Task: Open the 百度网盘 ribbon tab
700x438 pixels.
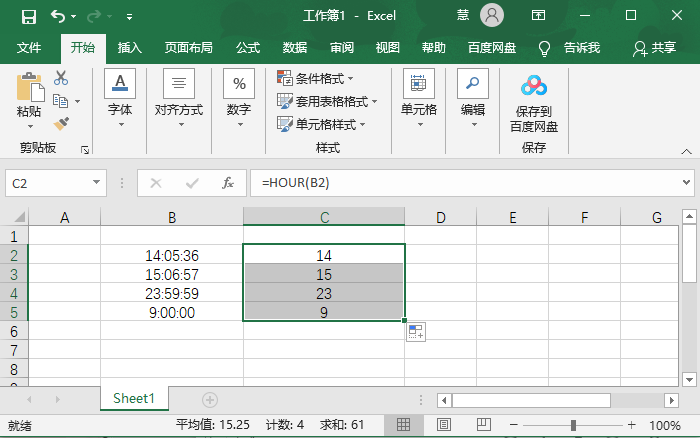Action: [x=492, y=47]
